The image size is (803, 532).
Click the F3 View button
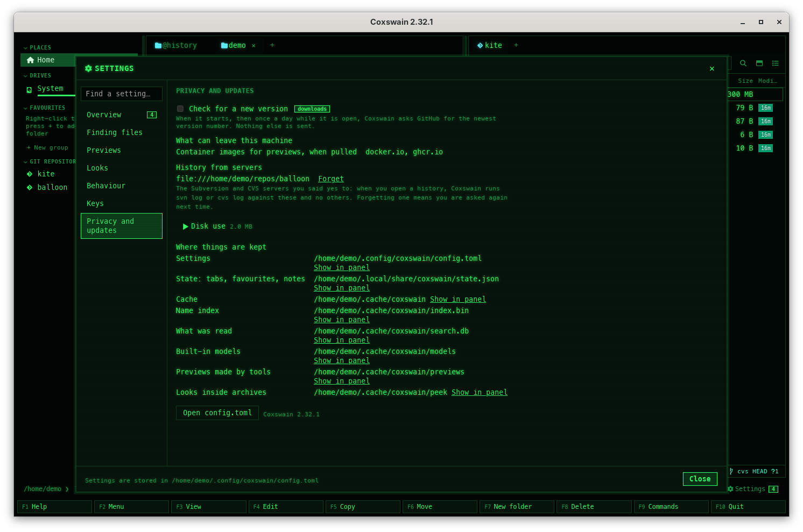tap(208, 507)
